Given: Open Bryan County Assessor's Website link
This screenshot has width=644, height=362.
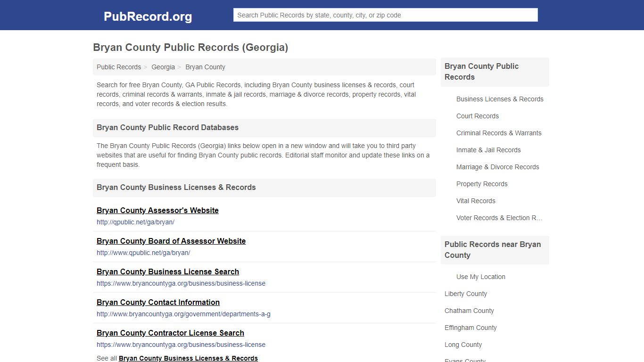Looking at the screenshot, I should click(x=157, y=210).
